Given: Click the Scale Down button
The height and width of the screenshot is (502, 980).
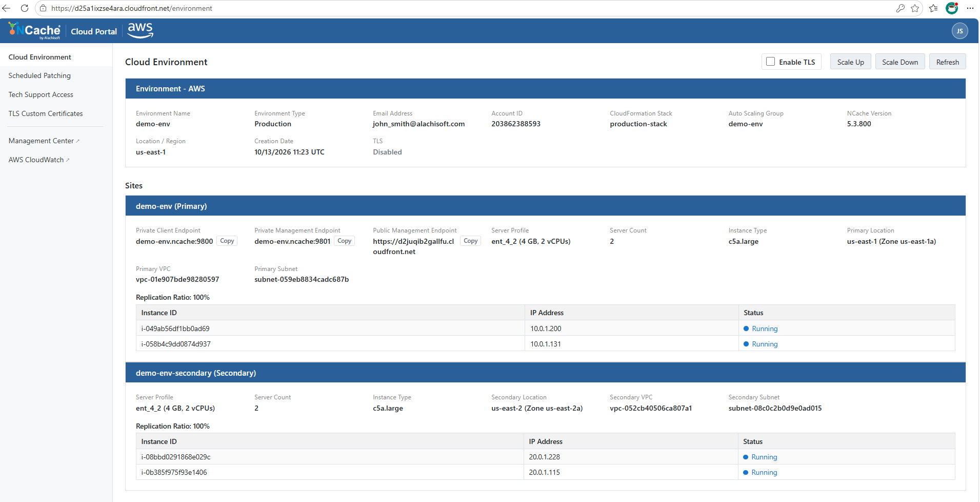Looking at the screenshot, I should (900, 62).
